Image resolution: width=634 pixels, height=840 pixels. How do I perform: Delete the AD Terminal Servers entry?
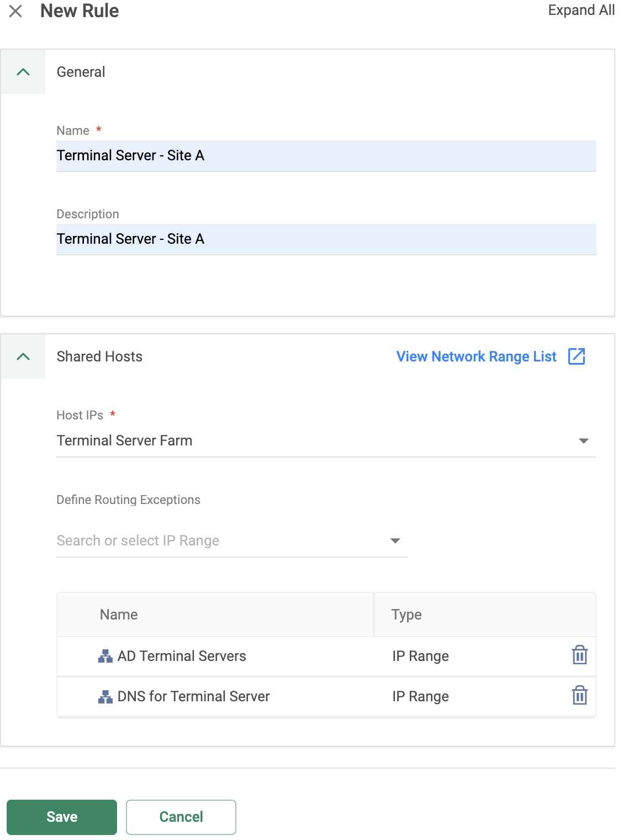[579, 655]
